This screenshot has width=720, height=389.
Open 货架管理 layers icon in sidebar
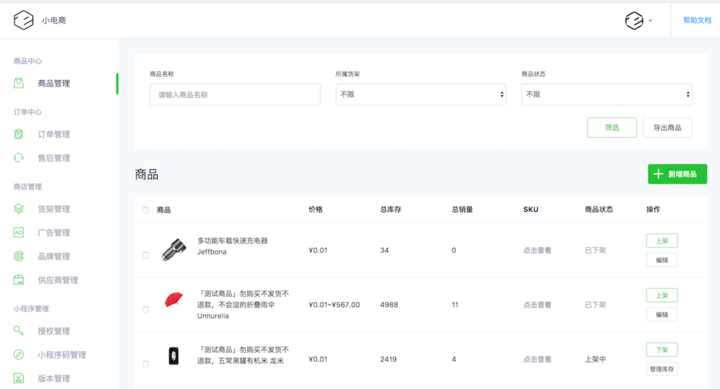click(x=18, y=209)
